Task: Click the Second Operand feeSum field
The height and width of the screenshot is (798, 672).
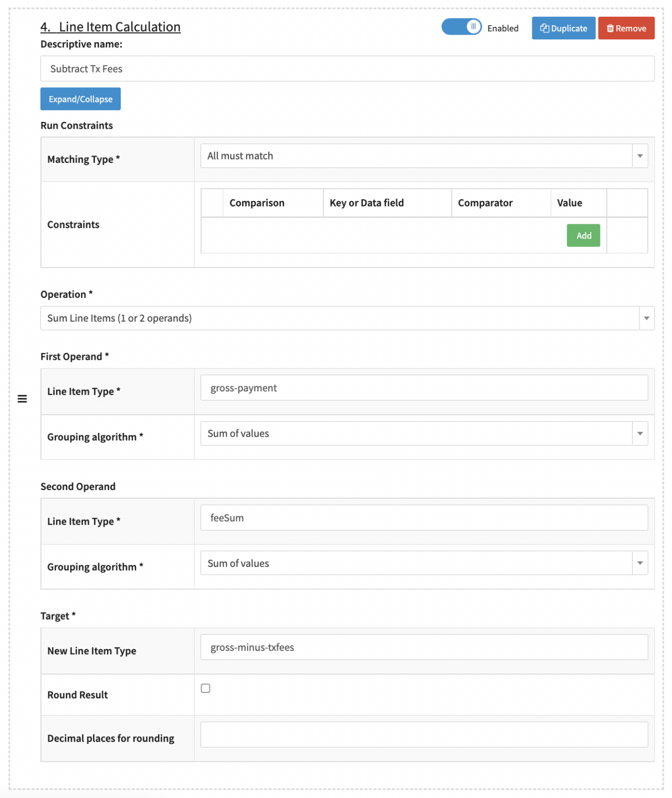Action: coord(423,518)
